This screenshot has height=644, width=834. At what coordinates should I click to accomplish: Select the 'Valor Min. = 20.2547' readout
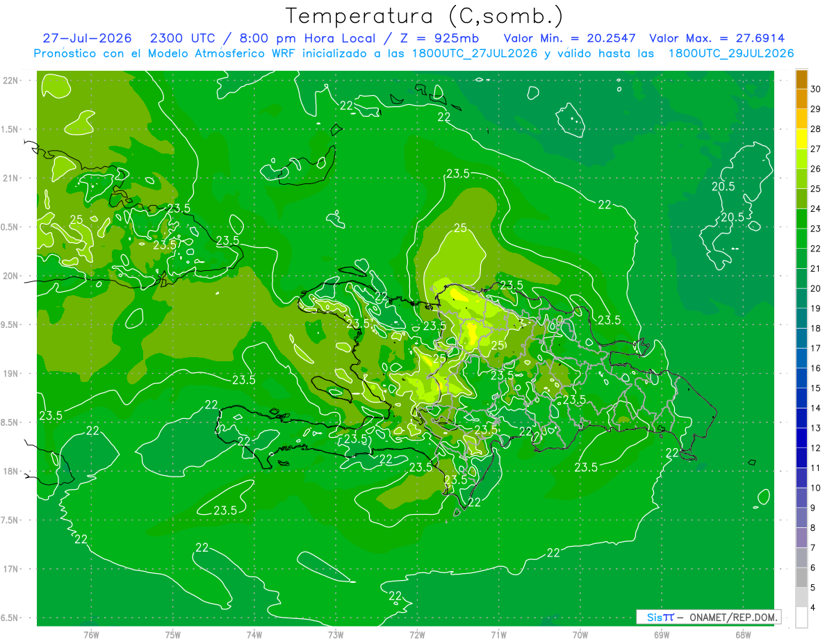569,38
